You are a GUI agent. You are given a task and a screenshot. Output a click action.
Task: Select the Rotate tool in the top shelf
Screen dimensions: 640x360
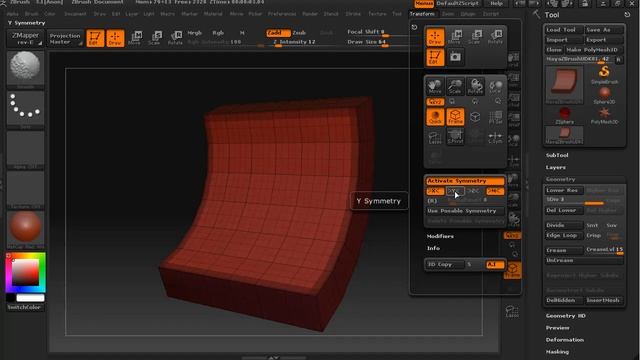click(x=175, y=38)
